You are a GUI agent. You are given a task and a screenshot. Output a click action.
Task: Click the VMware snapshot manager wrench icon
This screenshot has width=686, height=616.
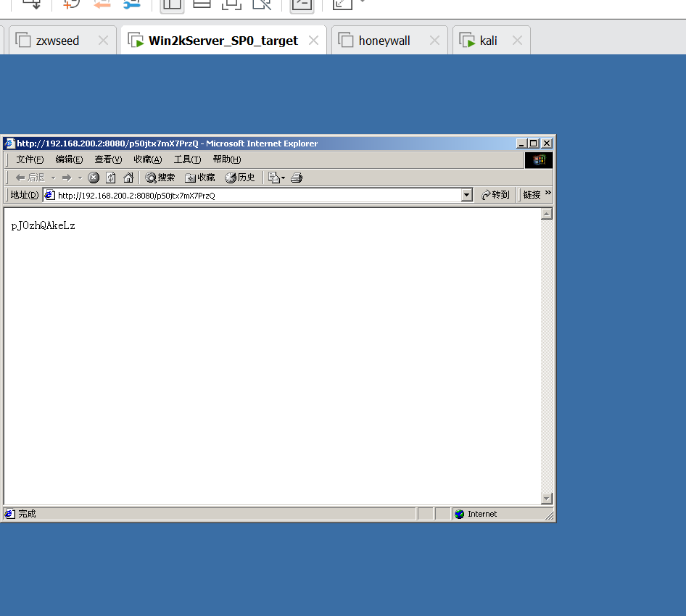pyautogui.click(x=132, y=4)
